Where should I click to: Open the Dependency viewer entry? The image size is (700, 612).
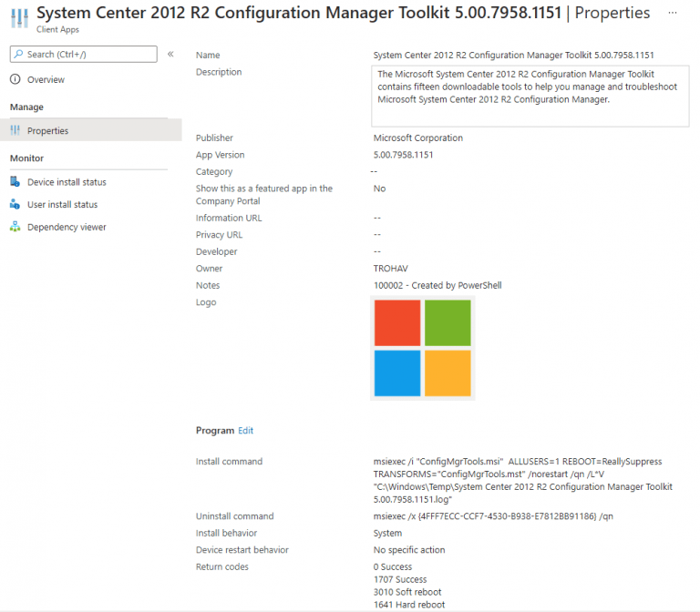[x=67, y=227]
